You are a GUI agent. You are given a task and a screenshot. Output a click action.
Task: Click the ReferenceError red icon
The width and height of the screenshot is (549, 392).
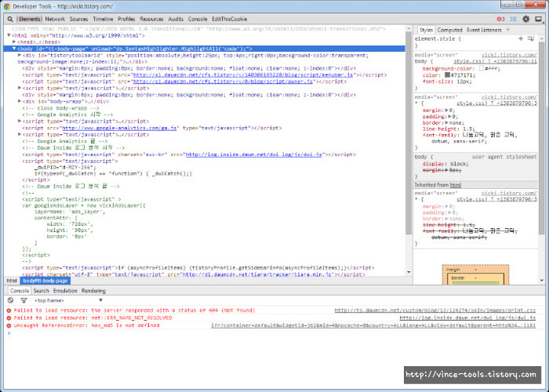9,325
